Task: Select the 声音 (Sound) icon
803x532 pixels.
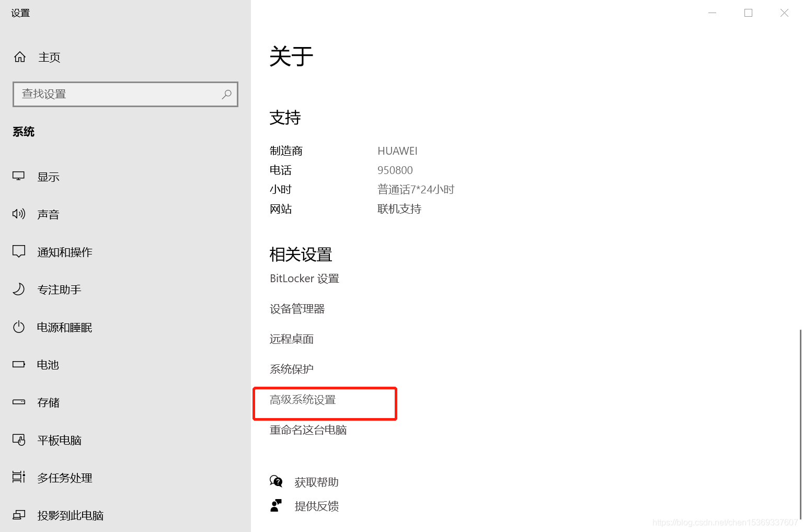Action: pos(18,214)
